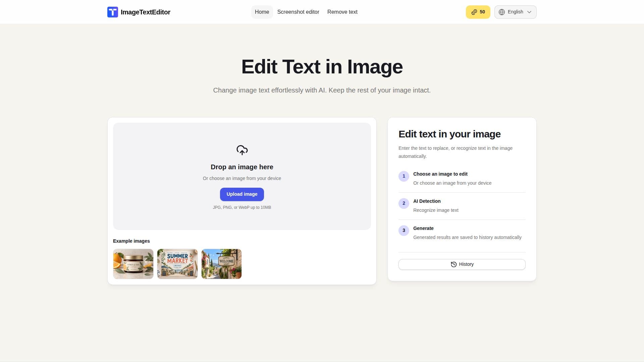The image size is (644, 362).
Task: Click 'Generate' step heading
Action: 423,228
